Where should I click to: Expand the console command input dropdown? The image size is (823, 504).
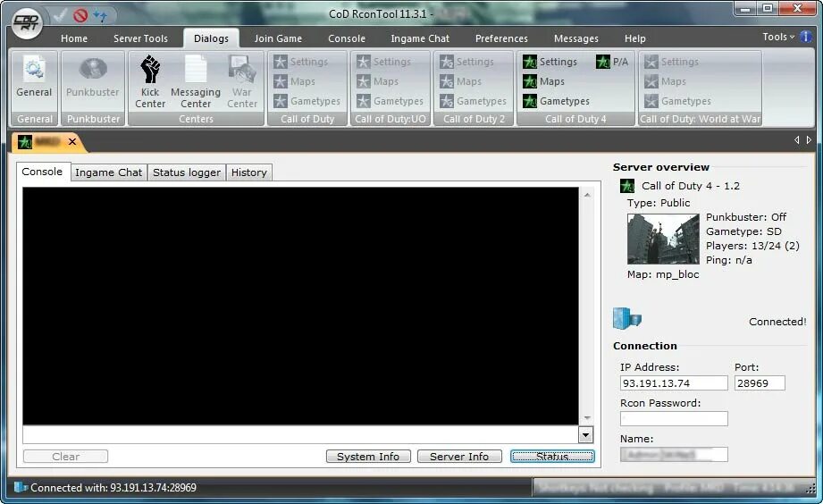585,434
